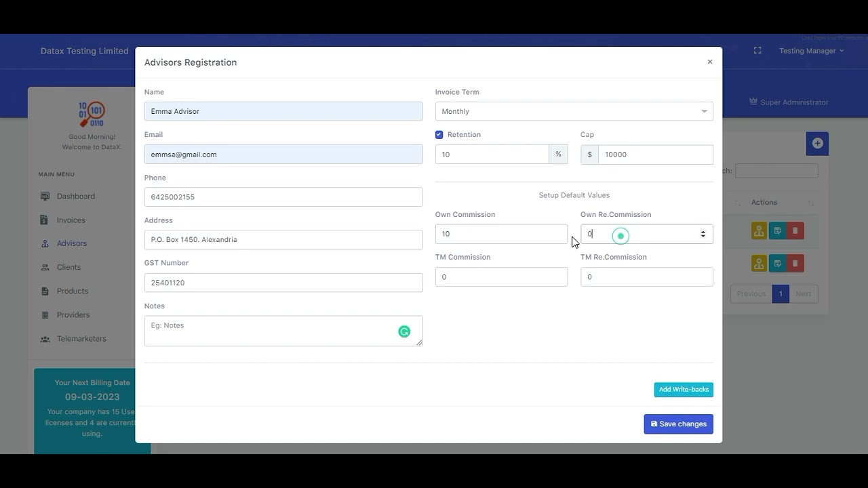Click the Products file icon

[x=45, y=291]
